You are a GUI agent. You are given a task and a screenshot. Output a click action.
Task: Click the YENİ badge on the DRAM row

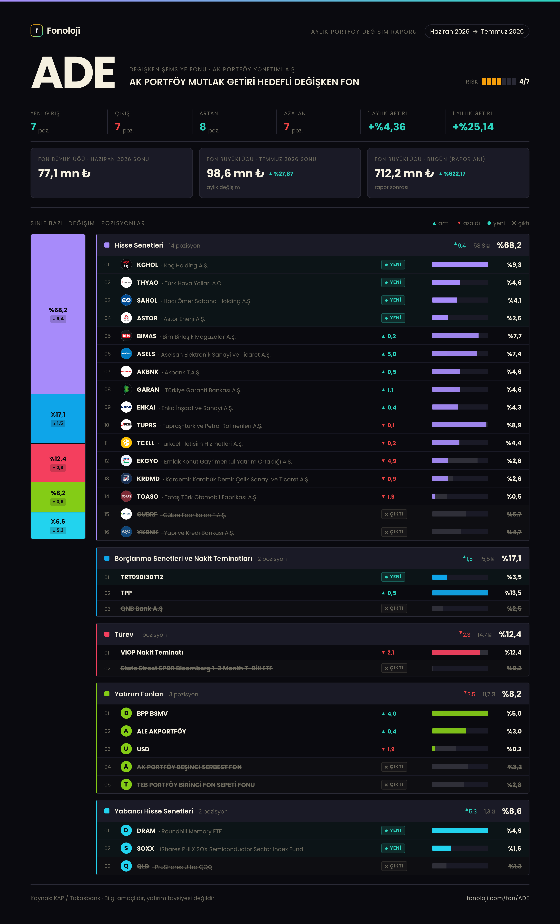pos(393,830)
